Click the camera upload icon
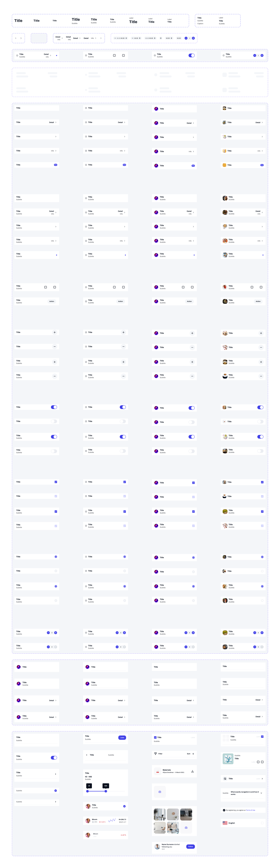280x868 pixels. pos(160,792)
